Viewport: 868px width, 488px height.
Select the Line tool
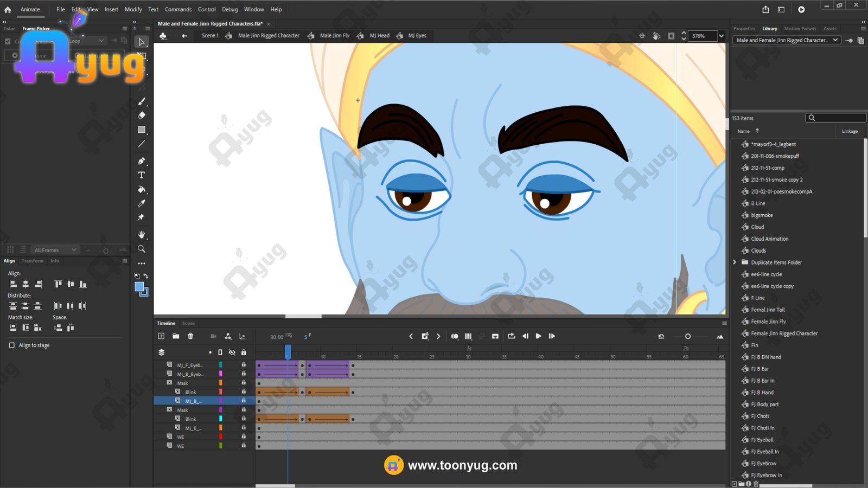point(142,144)
